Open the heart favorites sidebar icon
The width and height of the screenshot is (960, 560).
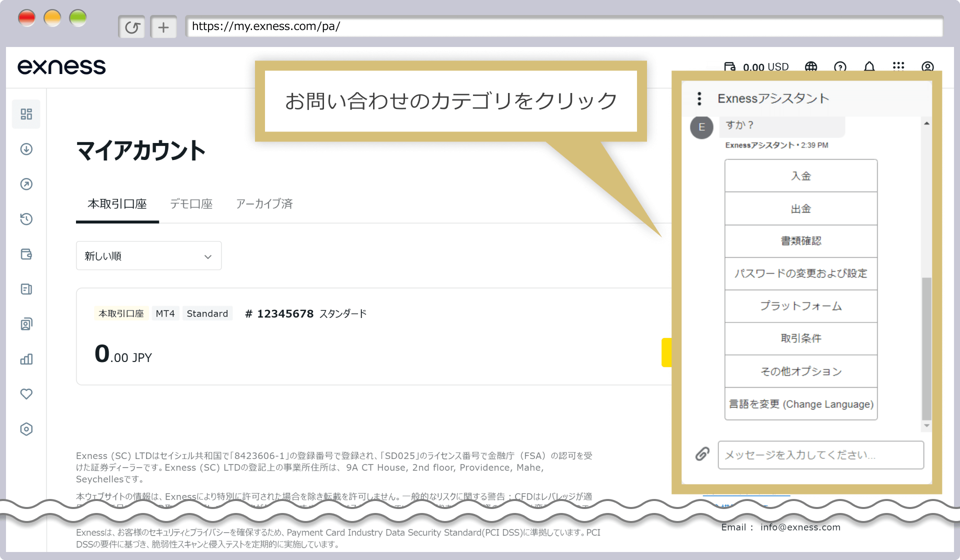point(26,394)
